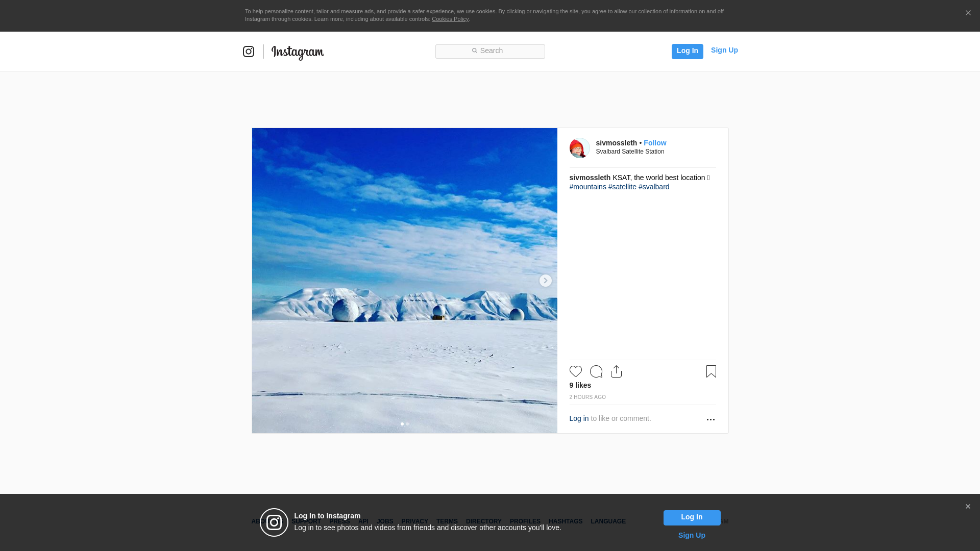Open Svalbard Satellite Station location link
The image size is (980, 551).
click(630, 152)
